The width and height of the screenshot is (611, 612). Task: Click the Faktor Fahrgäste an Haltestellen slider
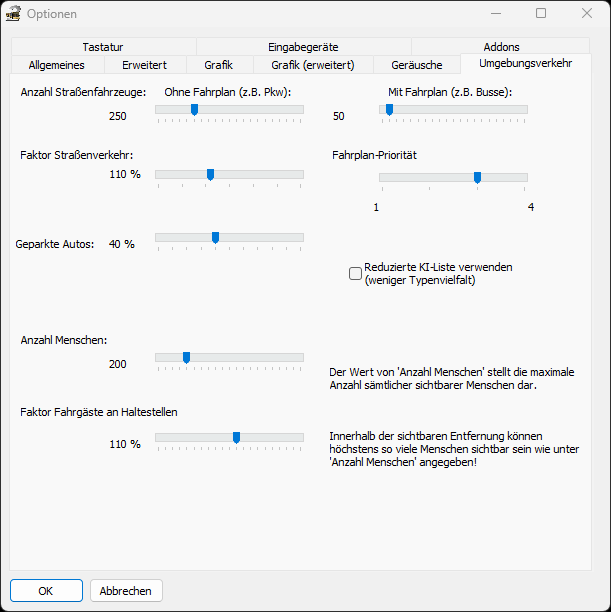tap(236, 437)
